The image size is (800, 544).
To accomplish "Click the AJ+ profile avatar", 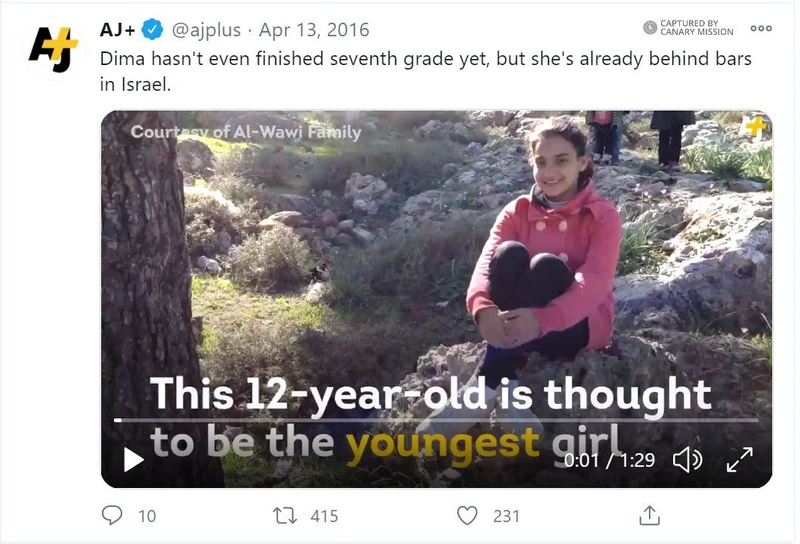I will pos(54,49).
